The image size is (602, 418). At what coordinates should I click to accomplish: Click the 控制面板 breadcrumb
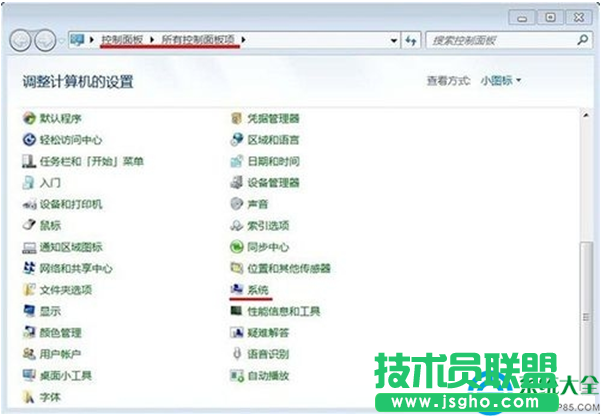click(x=122, y=40)
